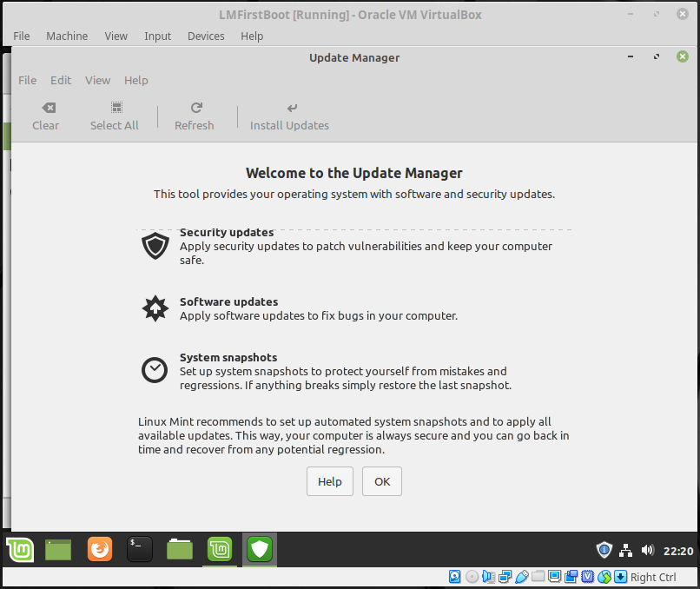Viewport: 700px width, 589px height.
Task: Show desktop via green panel icon
Action: point(58,549)
